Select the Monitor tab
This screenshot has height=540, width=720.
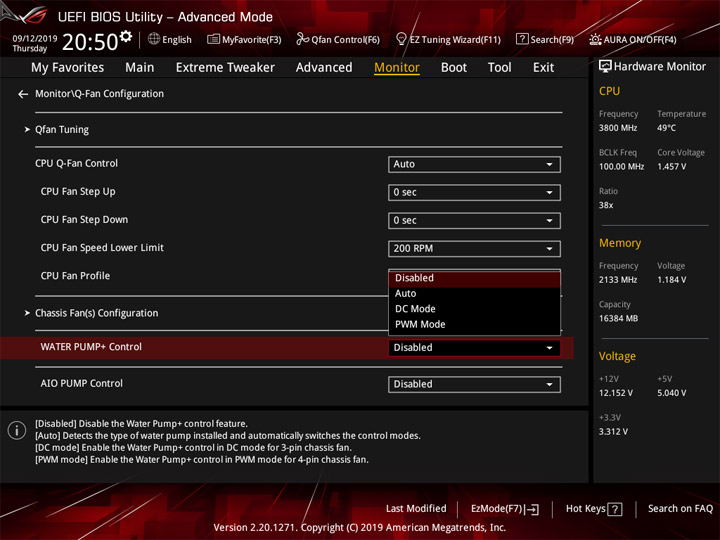(x=397, y=68)
